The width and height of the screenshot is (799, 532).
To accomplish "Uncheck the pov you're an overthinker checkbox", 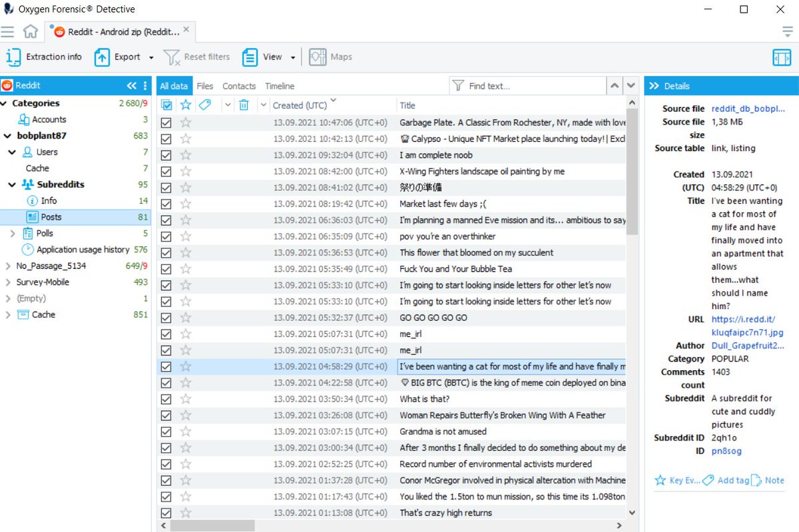I will coord(166,236).
